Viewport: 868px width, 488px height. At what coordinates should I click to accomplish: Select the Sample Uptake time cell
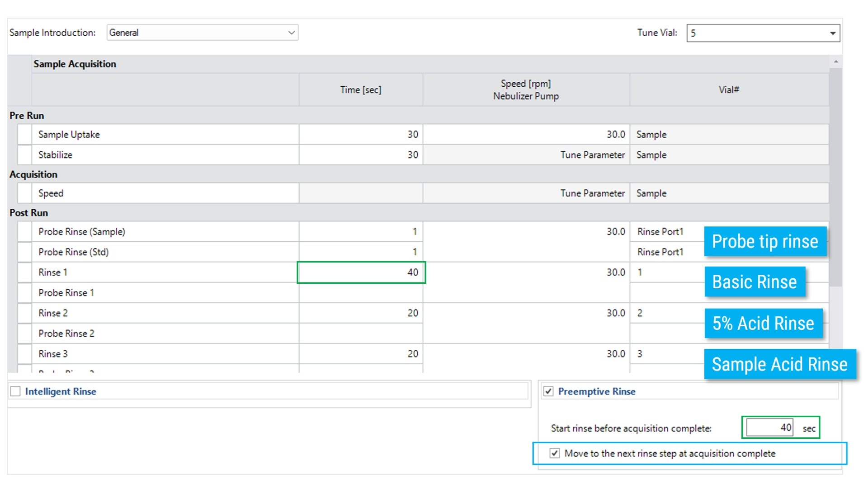(x=361, y=134)
